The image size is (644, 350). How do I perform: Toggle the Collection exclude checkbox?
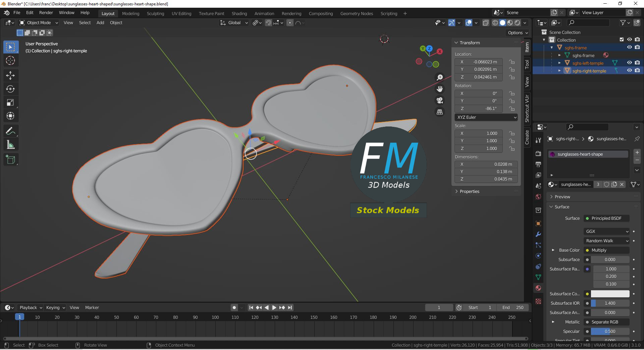(622, 40)
